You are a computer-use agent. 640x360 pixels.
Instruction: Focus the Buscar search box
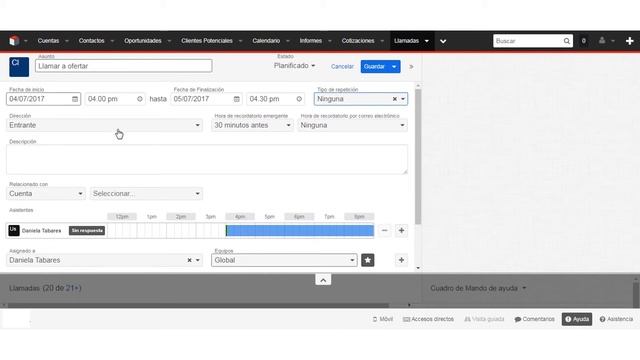click(x=527, y=41)
